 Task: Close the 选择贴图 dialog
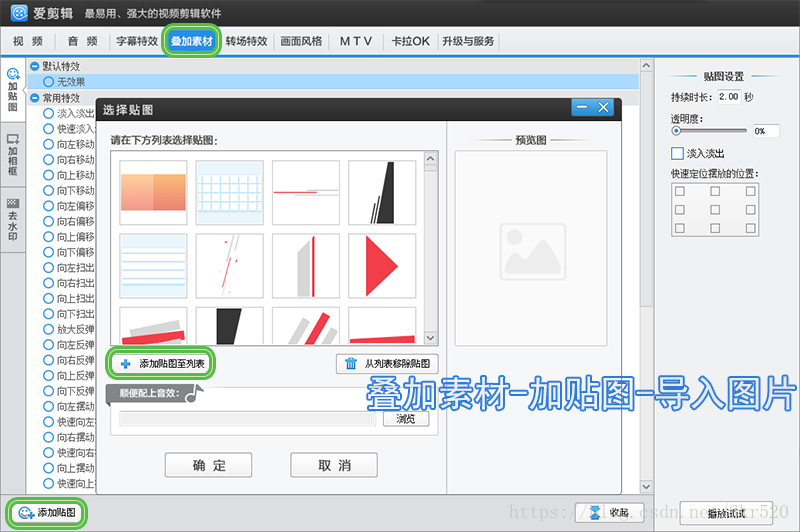(x=604, y=107)
